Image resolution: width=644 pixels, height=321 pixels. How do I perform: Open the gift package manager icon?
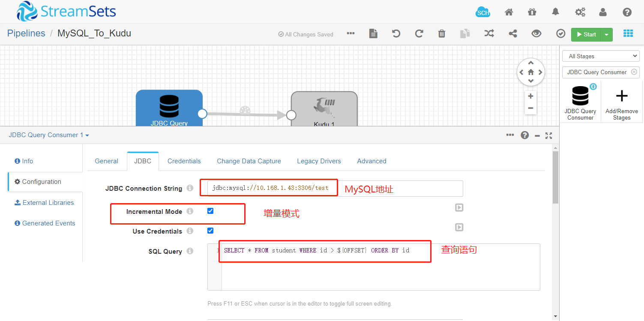pyautogui.click(x=532, y=12)
